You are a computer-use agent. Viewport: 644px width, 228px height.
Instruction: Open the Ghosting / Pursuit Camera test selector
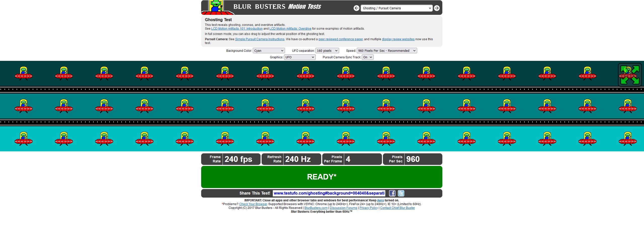397,8
